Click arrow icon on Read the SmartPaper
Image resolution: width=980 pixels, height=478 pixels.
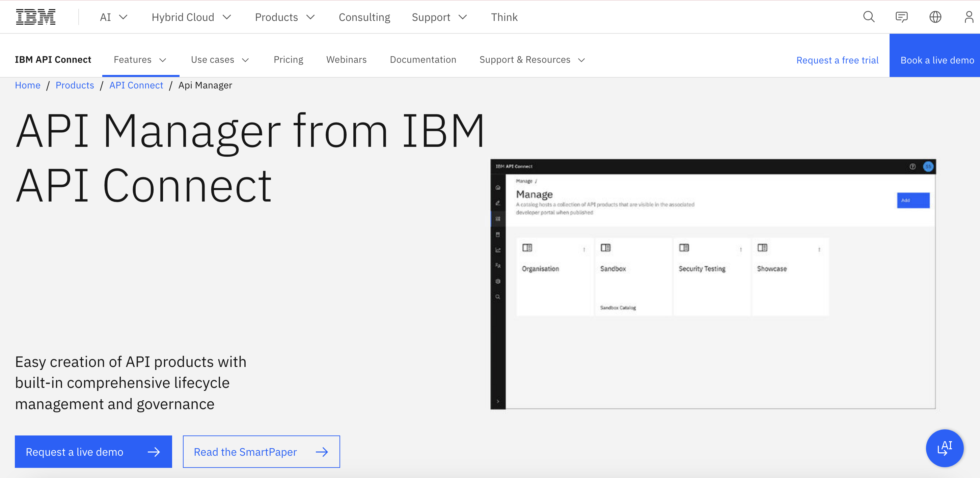coord(322,452)
